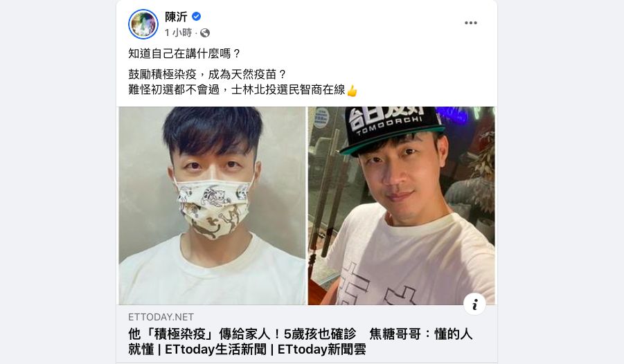The width and height of the screenshot is (624, 364).
Task: Click the circular info "i" button on preview
Action: point(474,304)
